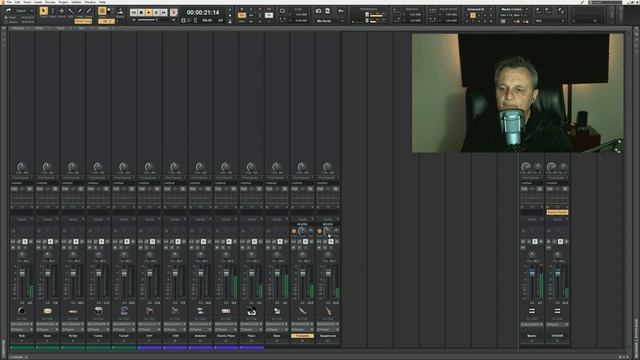
Task: Click the Bass track icon
Action: [277, 311]
